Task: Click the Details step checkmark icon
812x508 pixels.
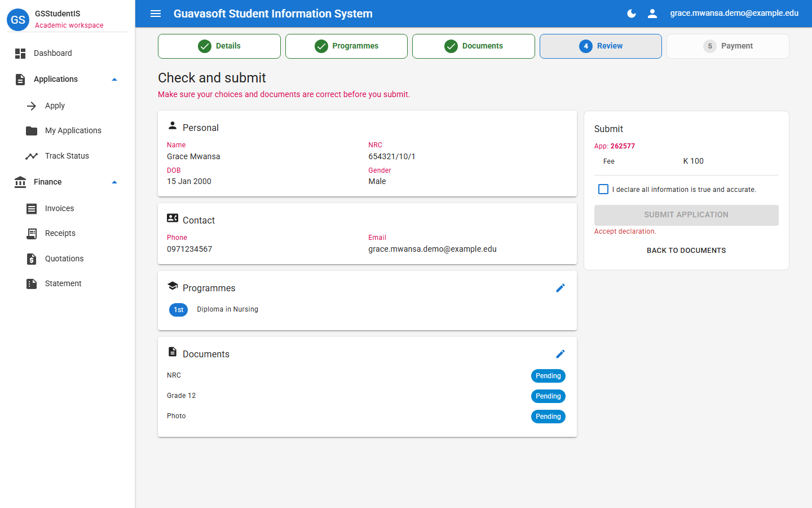Action: [x=205, y=46]
